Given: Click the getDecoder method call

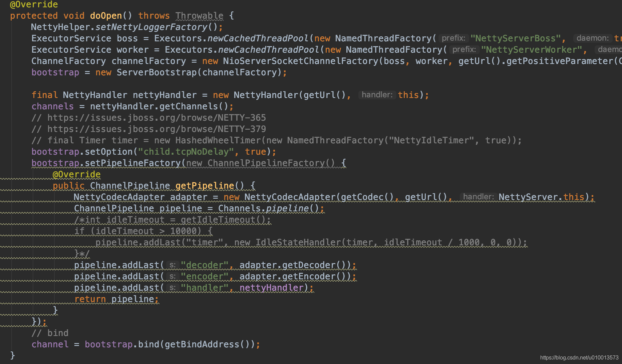Looking at the screenshot, I should (309, 265).
